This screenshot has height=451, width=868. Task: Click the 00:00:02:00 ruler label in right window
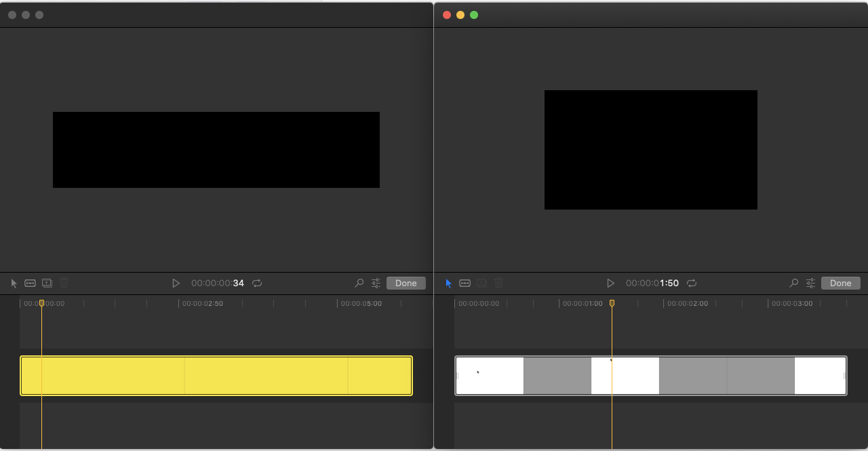(x=688, y=304)
